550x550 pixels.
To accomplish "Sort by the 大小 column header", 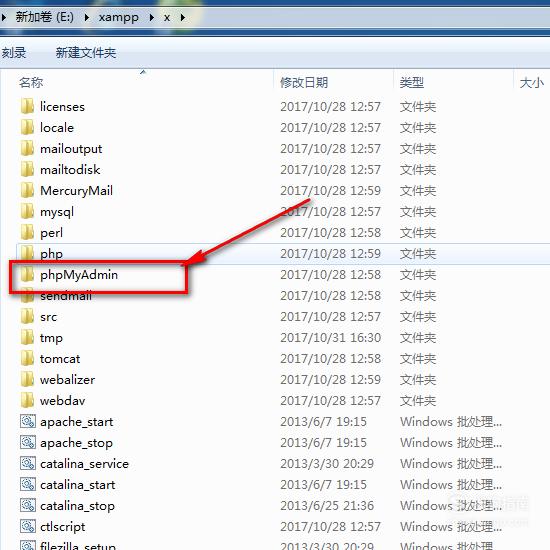I will coord(531,83).
